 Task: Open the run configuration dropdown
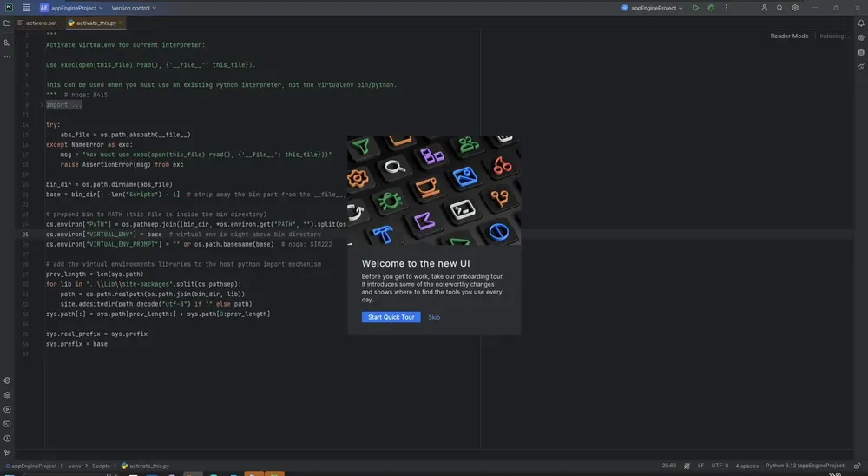click(x=652, y=8)
